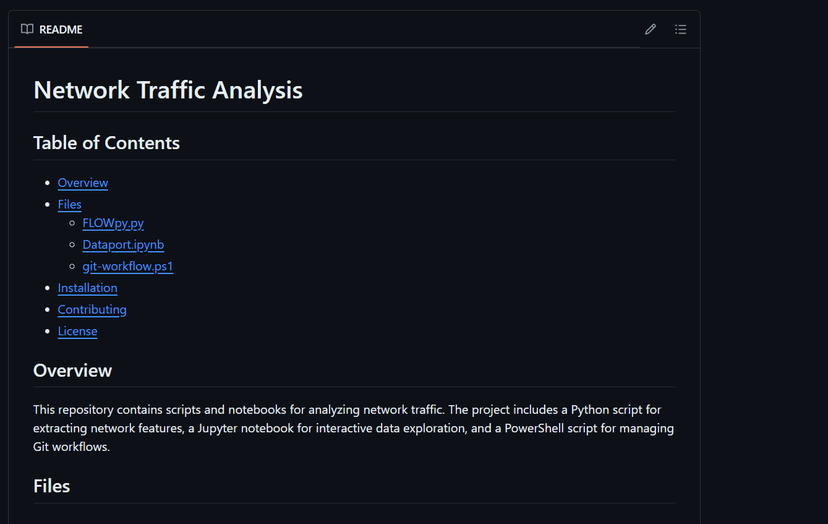Open the Dataport.ipynb link

coord(123,245)
